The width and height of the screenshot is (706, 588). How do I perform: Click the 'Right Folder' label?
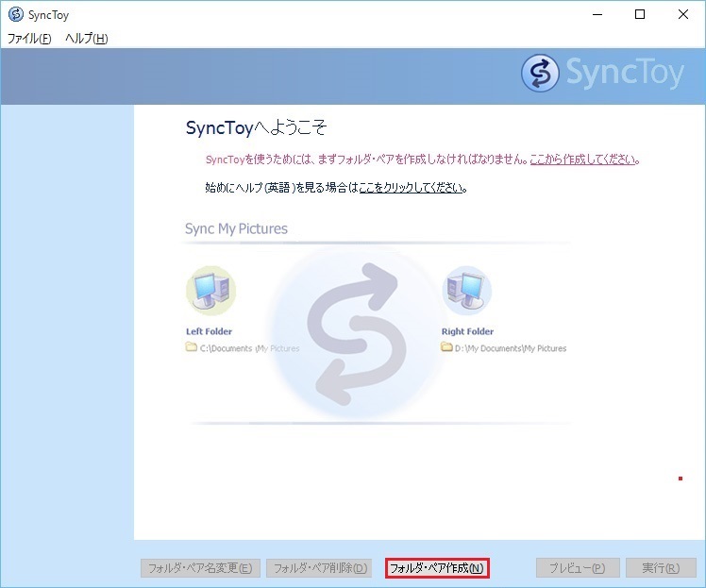tap(467, 331)
